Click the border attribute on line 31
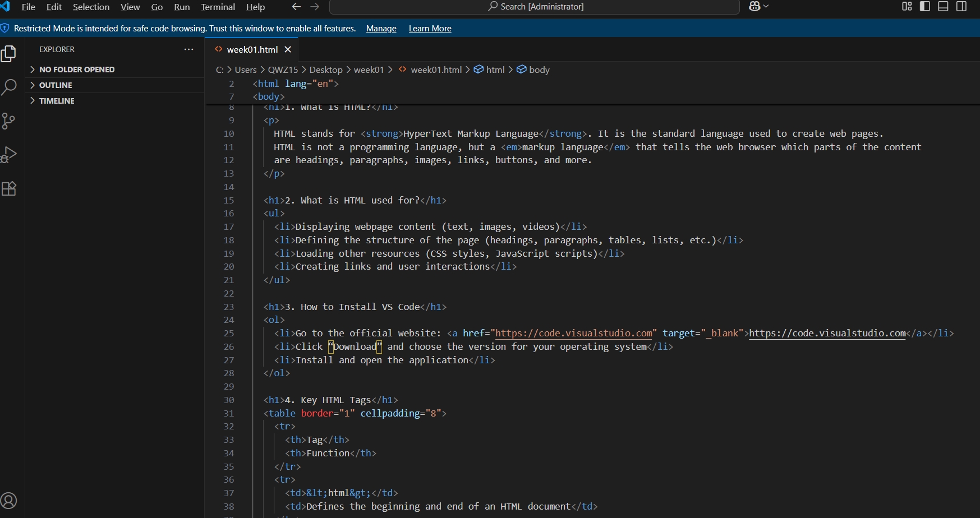Image resolution: width=980 pixels, height=518 pixels. coord(317,413)
